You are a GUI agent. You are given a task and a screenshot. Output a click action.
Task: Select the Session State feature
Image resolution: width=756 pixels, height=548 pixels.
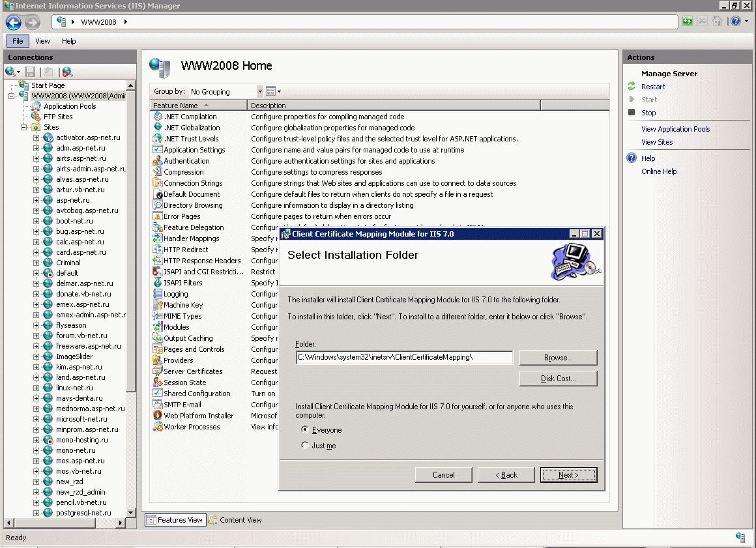pyautogui.click(x=184, y=382)
